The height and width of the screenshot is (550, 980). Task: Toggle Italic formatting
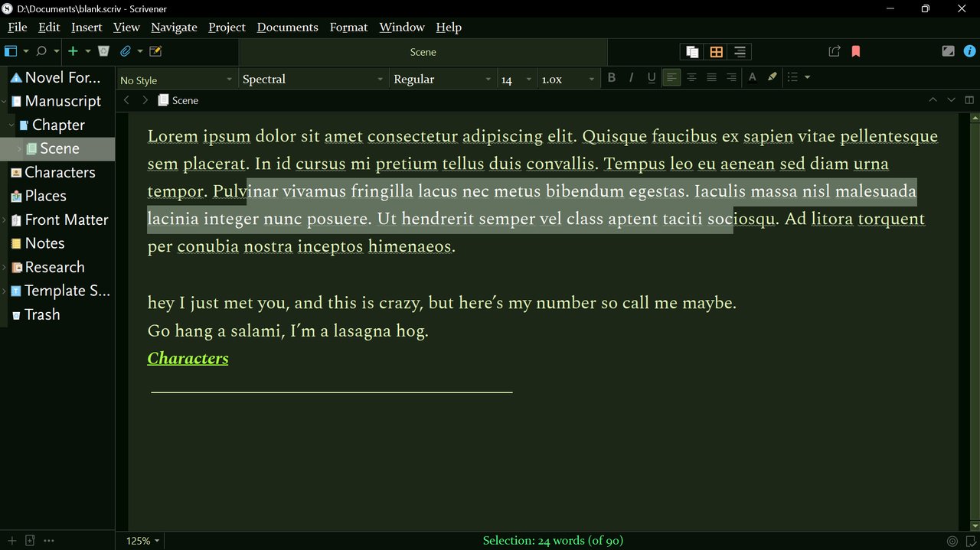pos(632,77)
